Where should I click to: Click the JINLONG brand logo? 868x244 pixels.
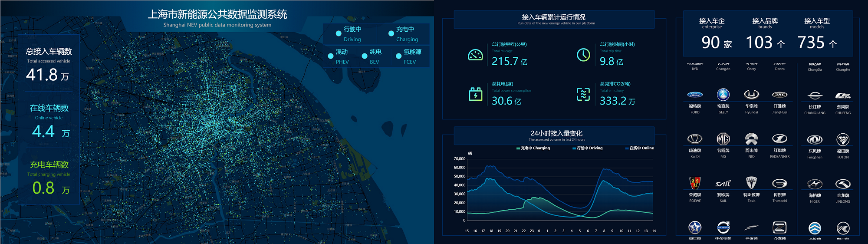pos(843,184)
